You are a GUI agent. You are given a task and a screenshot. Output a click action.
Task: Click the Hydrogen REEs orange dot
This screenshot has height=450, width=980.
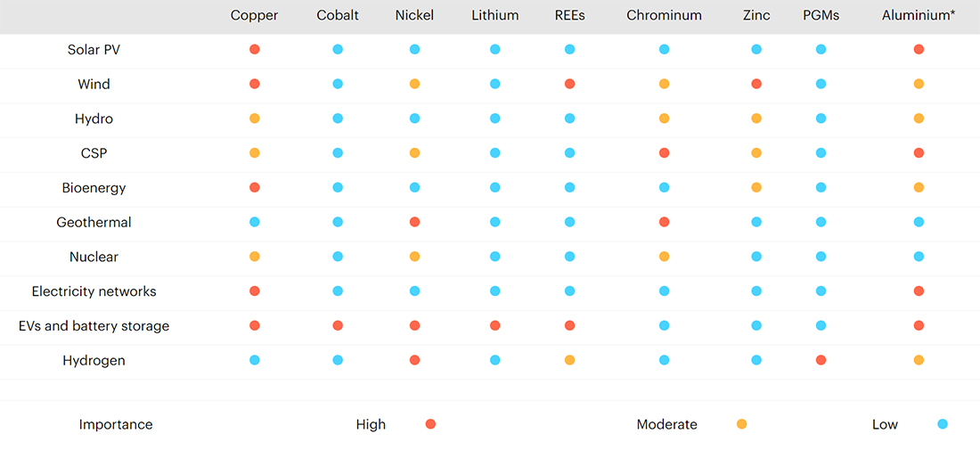click(x=569, y=360)
